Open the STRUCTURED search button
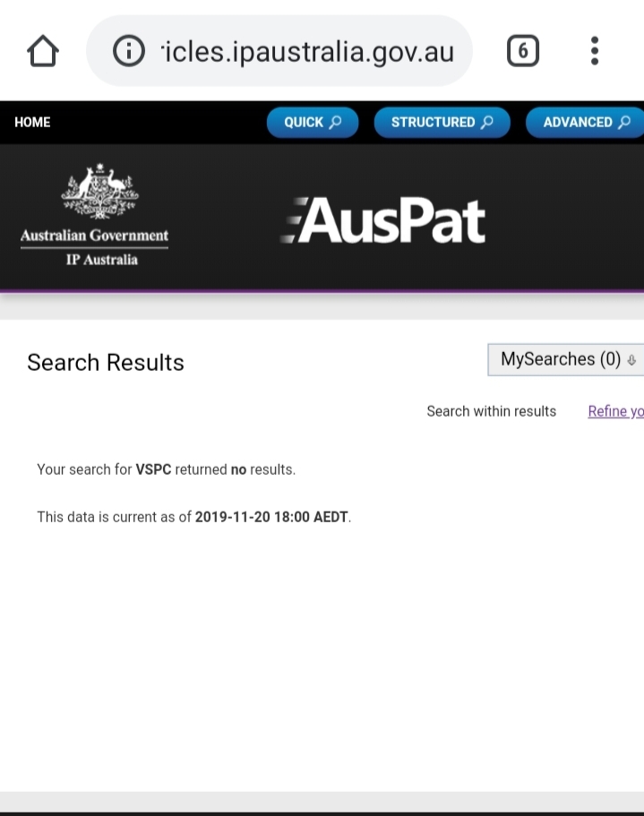The image size is (644, 816). (442, 123)
